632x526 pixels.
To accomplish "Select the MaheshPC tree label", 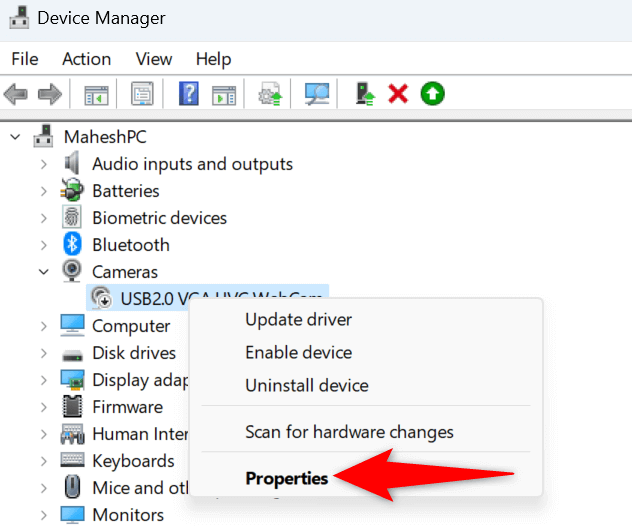I will pos(105,137).
